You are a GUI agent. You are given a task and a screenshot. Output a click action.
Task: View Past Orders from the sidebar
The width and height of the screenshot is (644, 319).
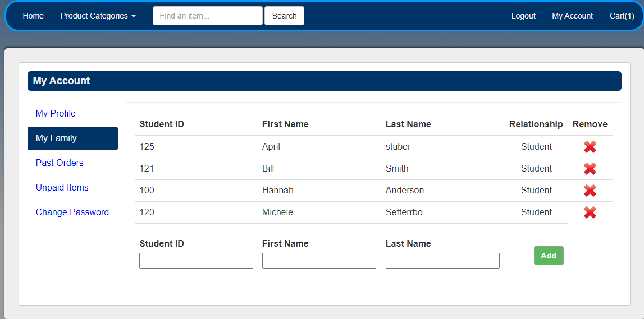60,163
